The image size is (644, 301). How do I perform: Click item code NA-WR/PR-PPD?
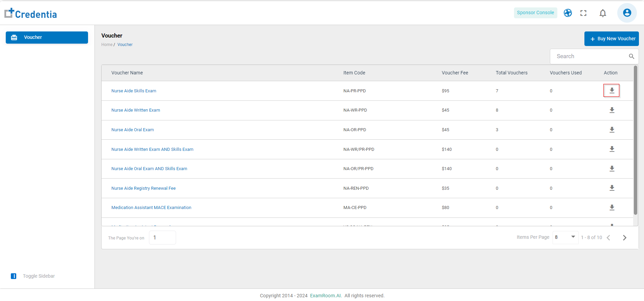click(359, 149)
